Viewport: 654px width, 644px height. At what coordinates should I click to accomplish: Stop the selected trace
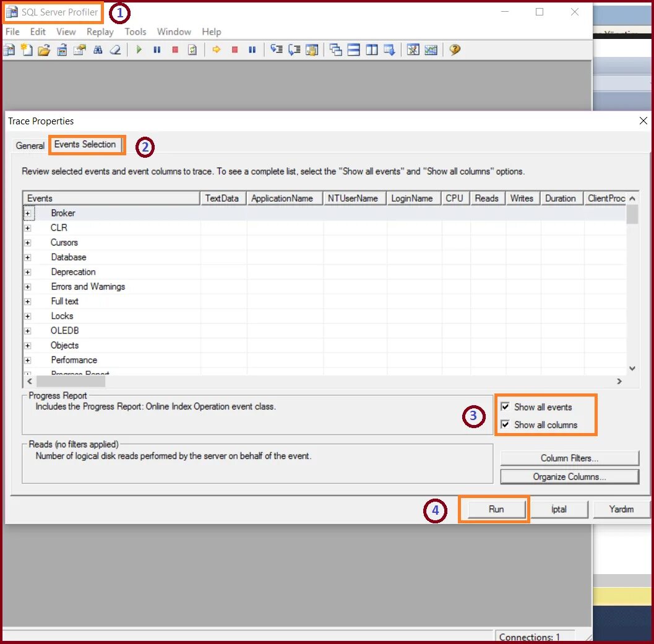click(174, 49)
